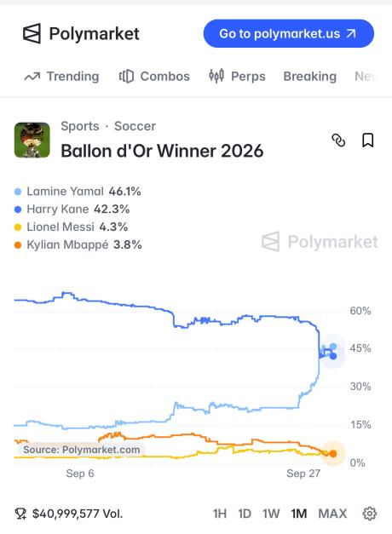Copy market link via chain icon
Image resolution: width=392 pixels, height=534 pixels.
pyautogui.click(x=338, y=140)
